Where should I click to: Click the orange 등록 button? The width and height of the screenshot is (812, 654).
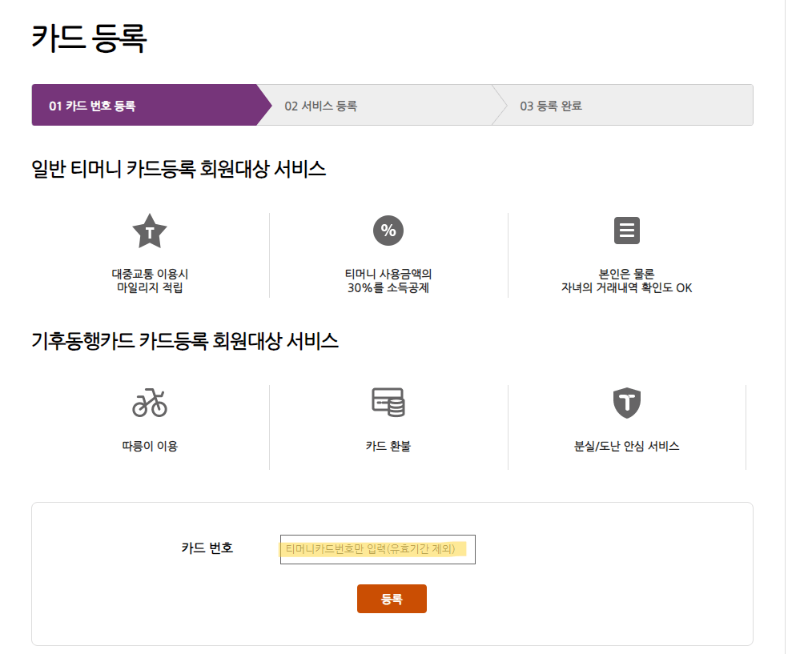point(392,599)
